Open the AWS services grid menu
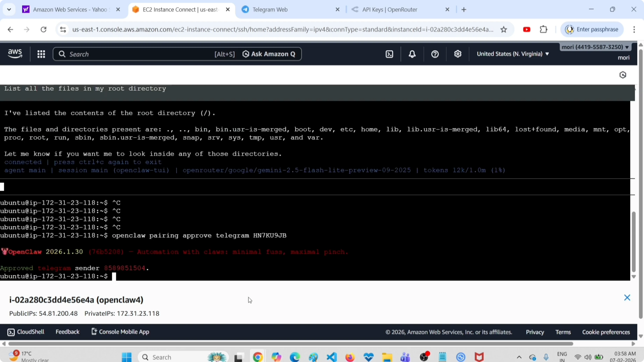The width and height of the screenshot is (644, 362). (41, 54)
